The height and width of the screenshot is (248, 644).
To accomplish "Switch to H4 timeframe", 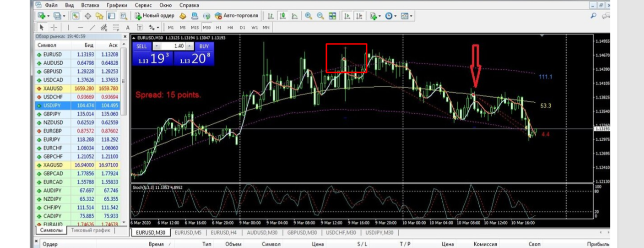I will point(230,27).
